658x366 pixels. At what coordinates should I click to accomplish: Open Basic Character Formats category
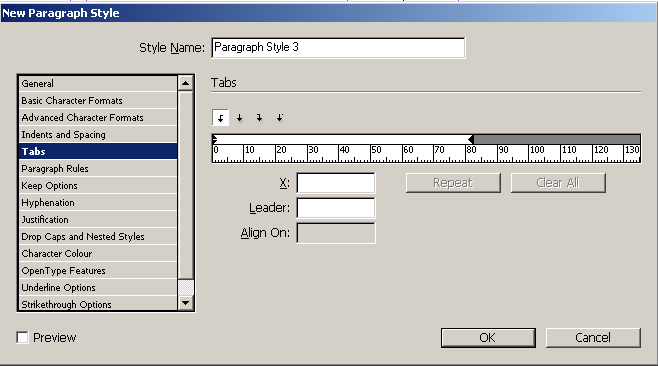tap(98, 100)
